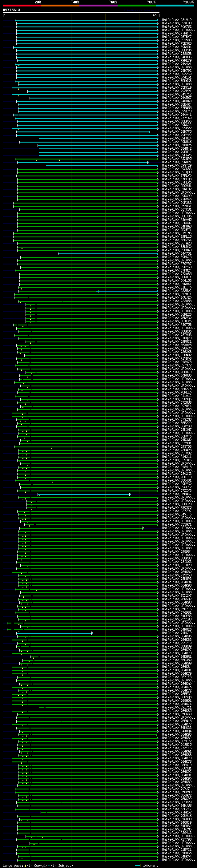Screen dimensions: 197x868
Task: Click the short cyan alignment bar for UniRef100_Q8H7F5
Action: click(x=83, y=132)
